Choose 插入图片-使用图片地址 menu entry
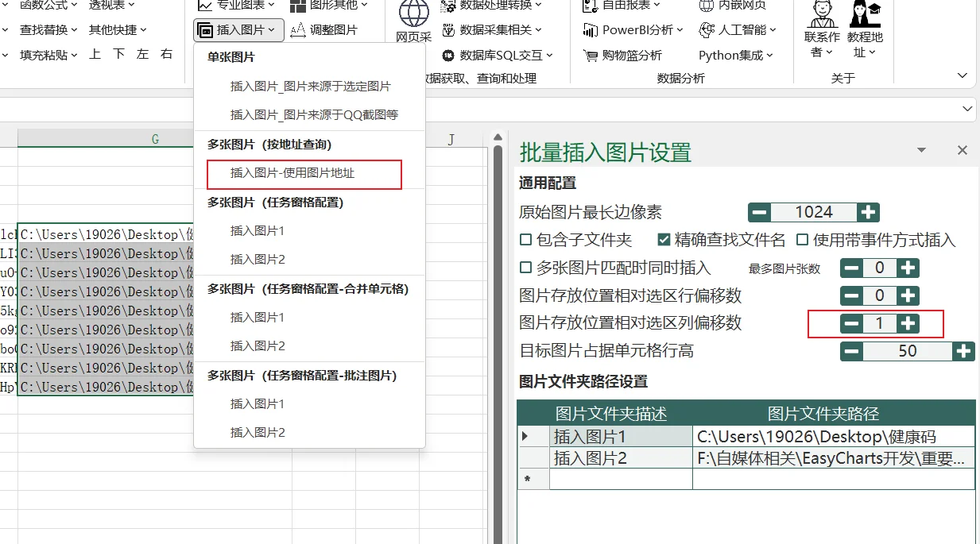980x544 pixels. point(304,173)
